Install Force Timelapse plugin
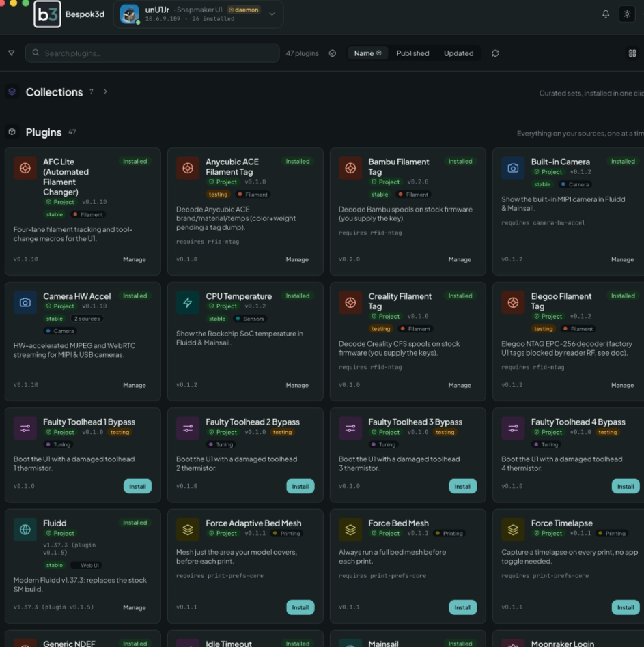 626,607
